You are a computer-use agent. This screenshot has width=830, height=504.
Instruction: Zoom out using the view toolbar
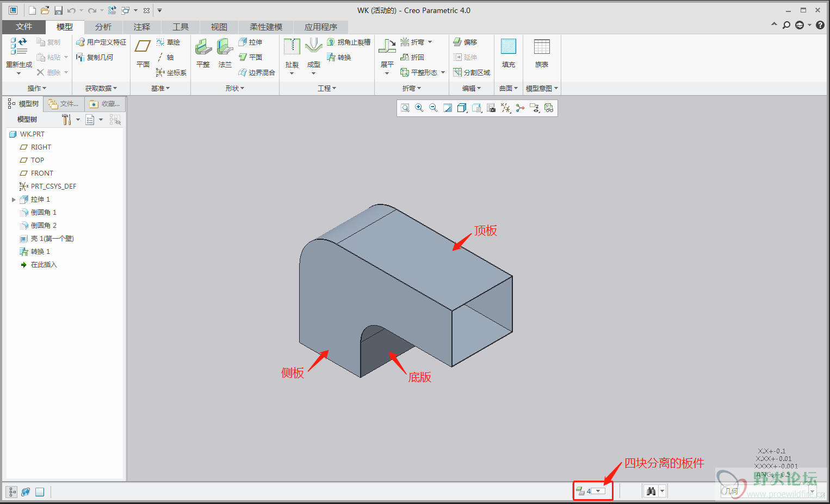tap(433, 108)
